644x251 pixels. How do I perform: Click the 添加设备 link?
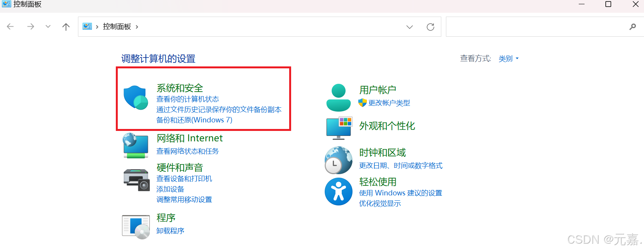point(170,189)
